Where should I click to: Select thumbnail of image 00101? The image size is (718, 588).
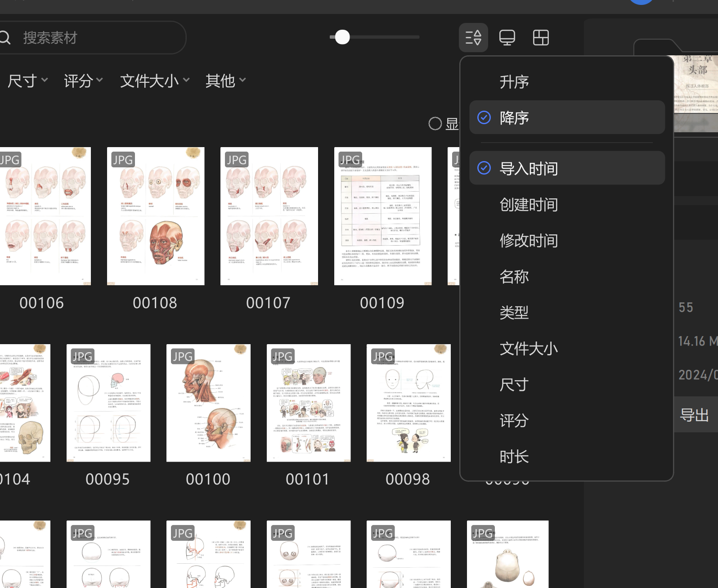click(309, 403)
